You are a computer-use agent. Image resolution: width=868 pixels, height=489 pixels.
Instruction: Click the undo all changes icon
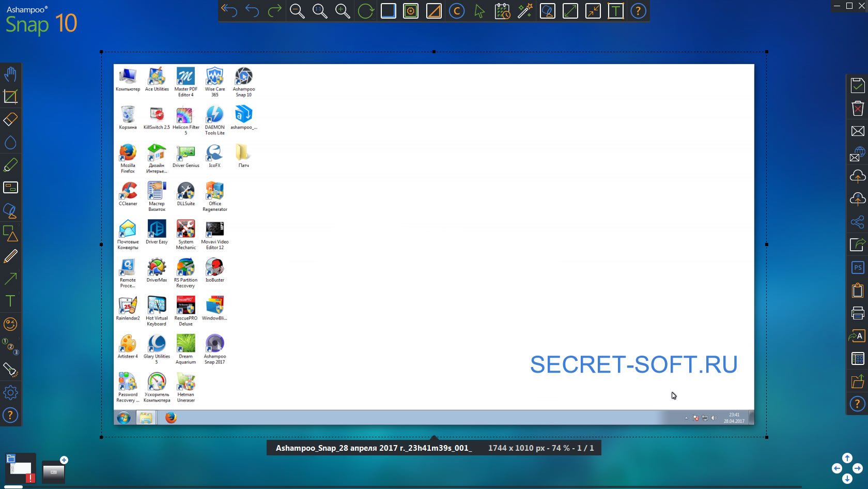click(229, 11)
